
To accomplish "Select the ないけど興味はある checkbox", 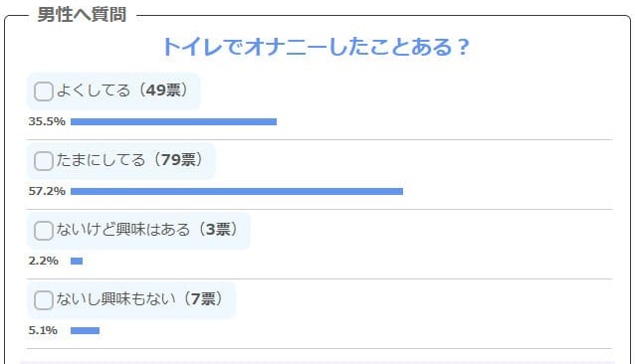I will click(x=44, y=231).
